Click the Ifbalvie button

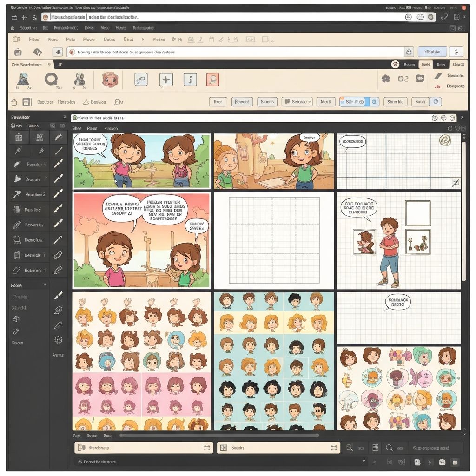tap(432, 52)
